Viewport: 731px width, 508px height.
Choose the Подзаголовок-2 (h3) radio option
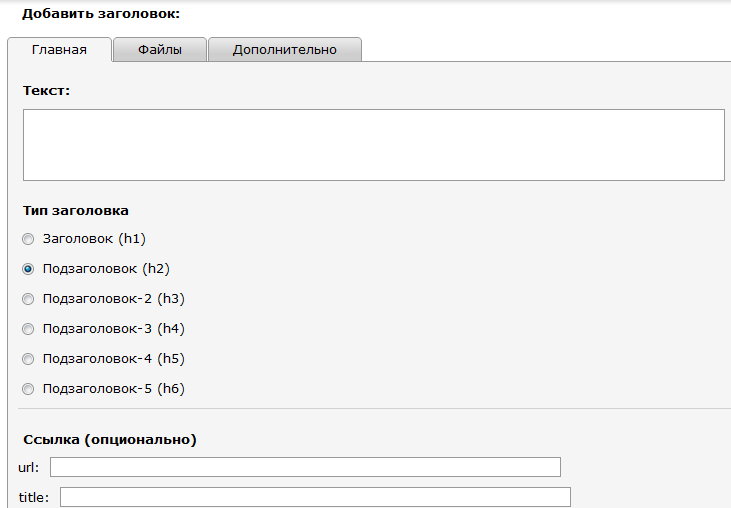[28, 299]
